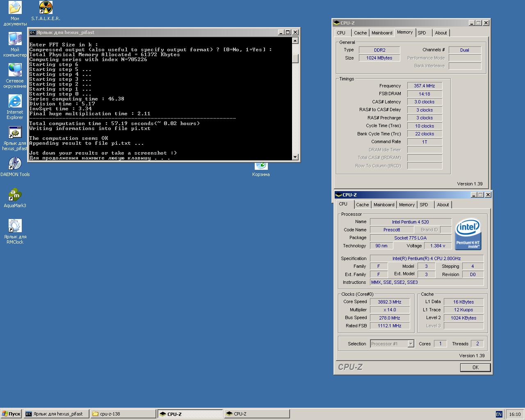Click the Command Rate 1T field
Viewport: 525px width, 420px height.
pos(425,142)
